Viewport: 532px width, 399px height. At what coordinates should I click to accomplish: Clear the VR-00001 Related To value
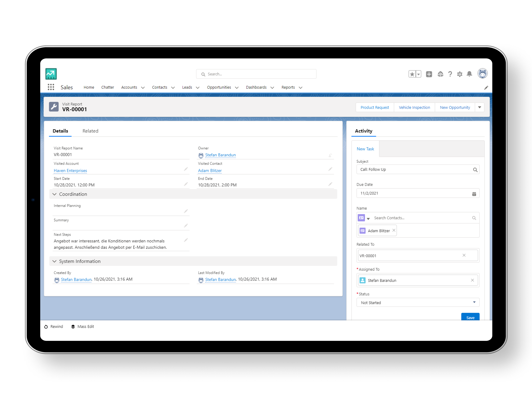(x=464, y=255)
